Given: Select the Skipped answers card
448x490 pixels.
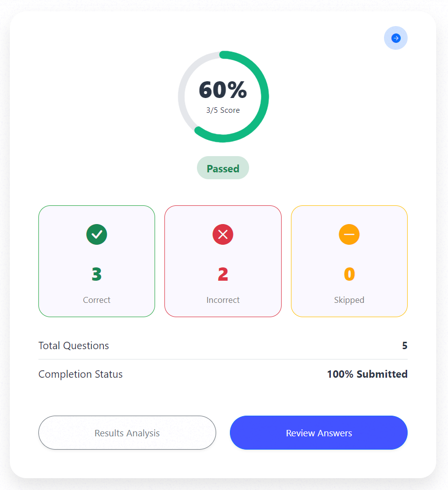Looking at the screenshot, I should tap(349, 261).
